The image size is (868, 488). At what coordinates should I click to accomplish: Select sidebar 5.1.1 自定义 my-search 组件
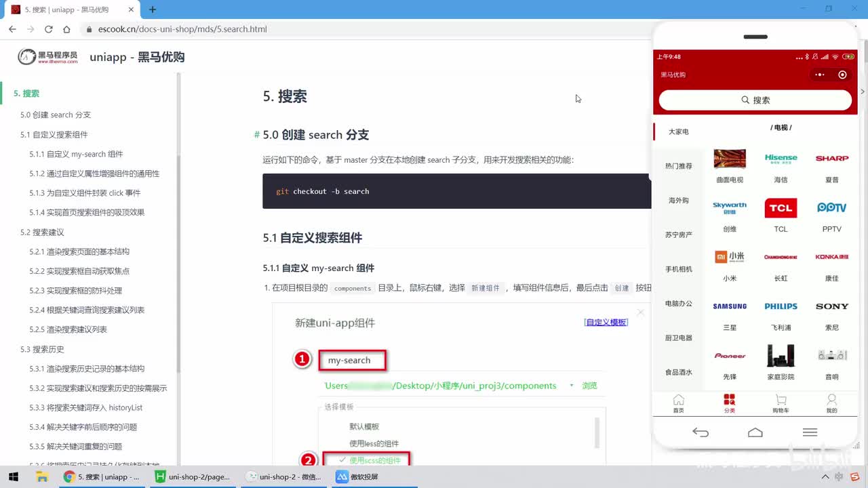76,154
